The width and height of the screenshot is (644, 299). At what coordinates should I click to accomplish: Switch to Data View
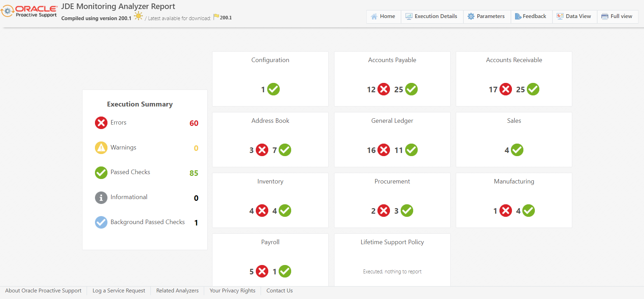click(575, 17)
